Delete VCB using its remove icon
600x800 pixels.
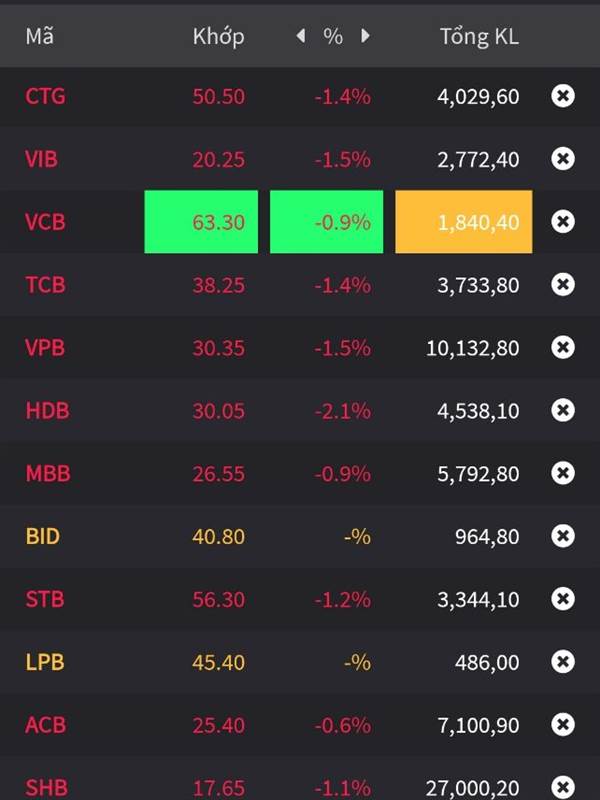563,221
